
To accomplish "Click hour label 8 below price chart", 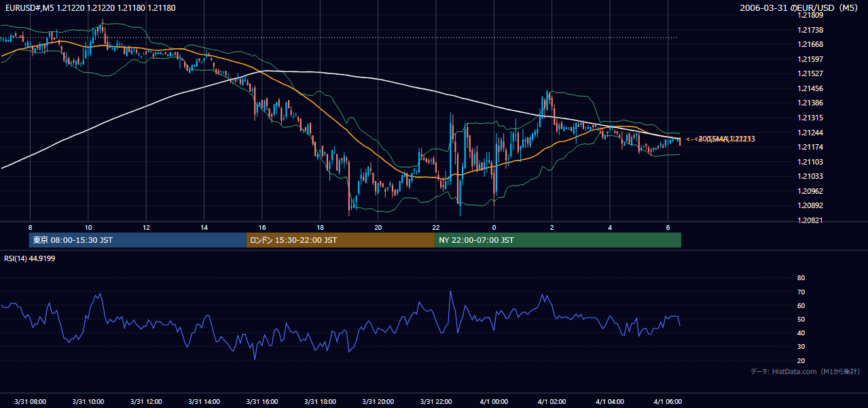I will click(30, 227).
